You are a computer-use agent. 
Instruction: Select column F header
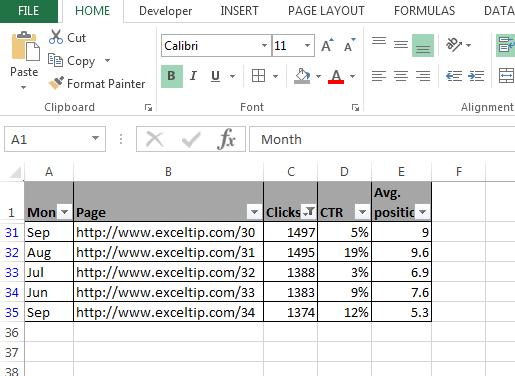[459, 172]
